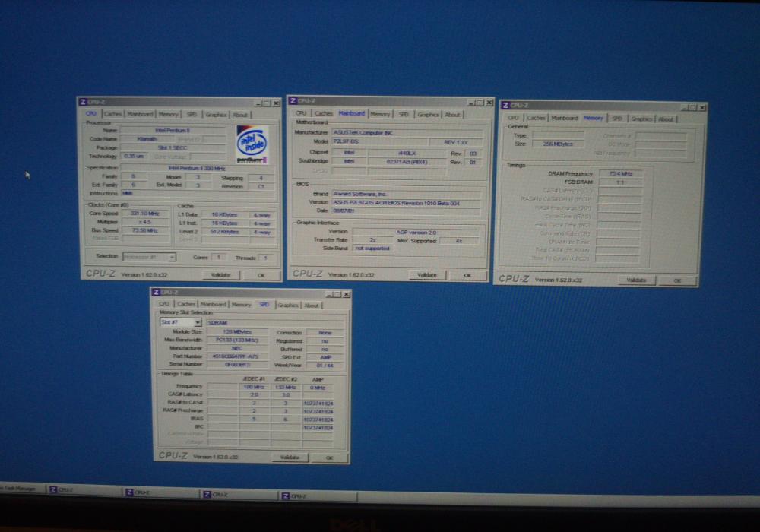This screenshot has height=532, width=760.
Task: Open Caches tab in the Memory window
Action: [x=536, y=117]
